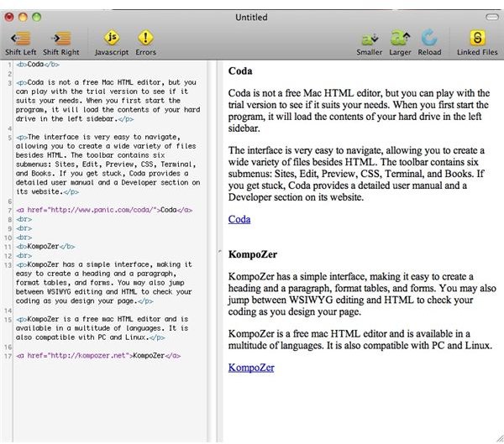This screenshot has height=444, width=504.
Task: Click the Untitled window title
Action: (x=251, y=17)
